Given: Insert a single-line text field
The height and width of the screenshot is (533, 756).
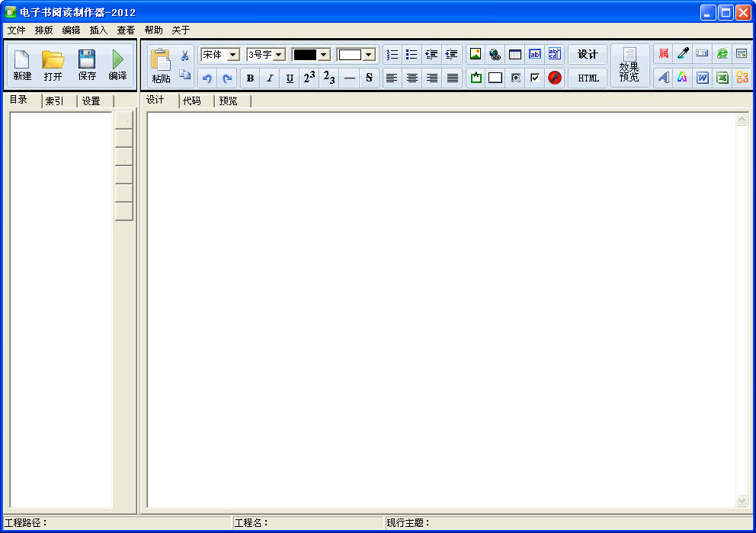Looking at the screenshot, I should pos(535,54).
